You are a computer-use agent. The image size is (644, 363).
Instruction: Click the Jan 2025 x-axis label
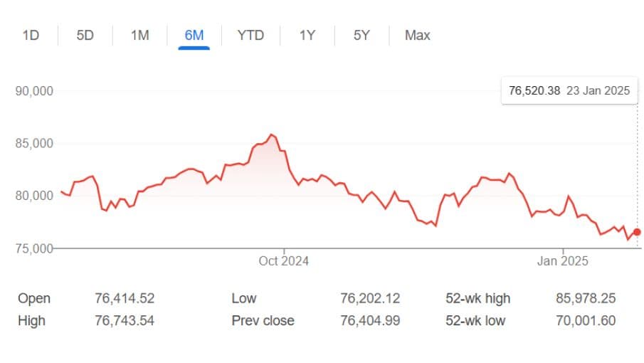563,261
